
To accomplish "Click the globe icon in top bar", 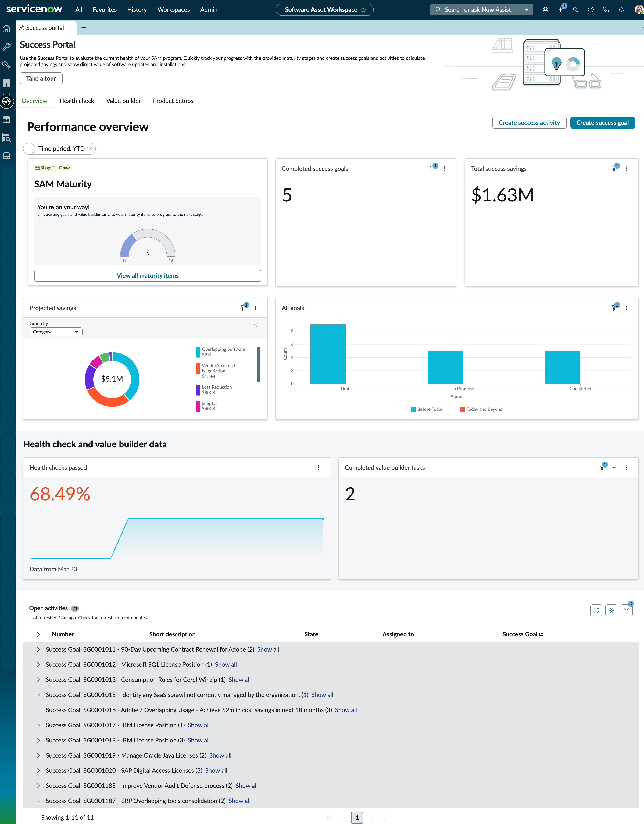I will 546,10.
